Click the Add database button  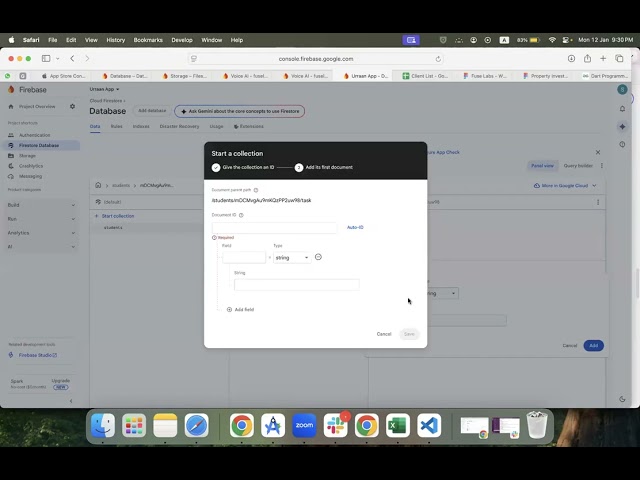(x=152, y=111)
